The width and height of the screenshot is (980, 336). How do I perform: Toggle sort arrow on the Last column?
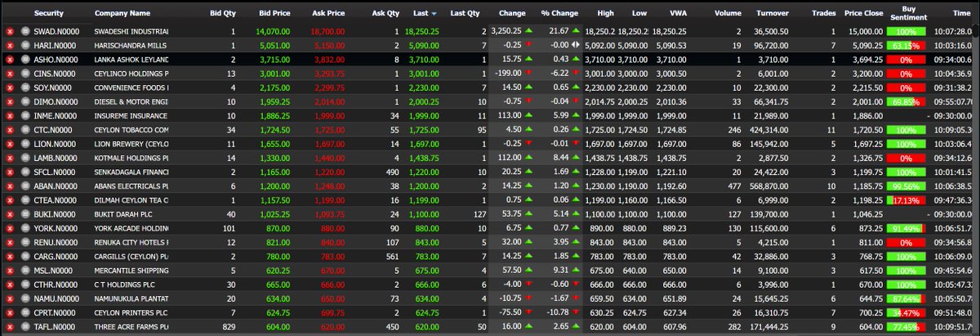pyautogui.click(x=433, y=14)
